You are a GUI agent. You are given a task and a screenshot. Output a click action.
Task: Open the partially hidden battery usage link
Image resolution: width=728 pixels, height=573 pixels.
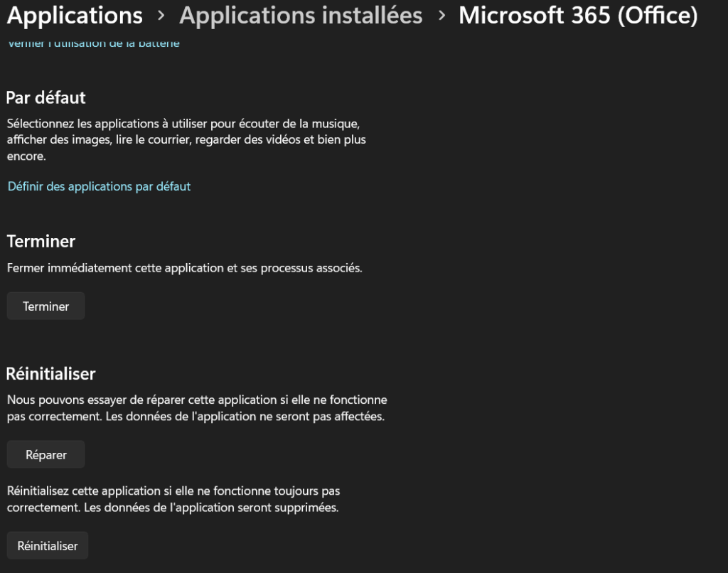(93, 43)
